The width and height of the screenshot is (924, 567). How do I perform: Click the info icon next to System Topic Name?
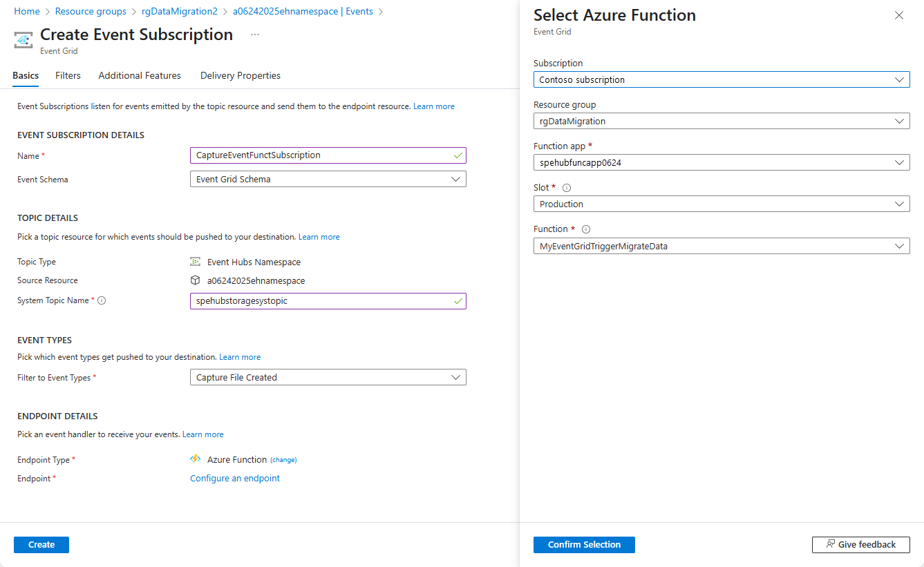[x=102, y=300]
